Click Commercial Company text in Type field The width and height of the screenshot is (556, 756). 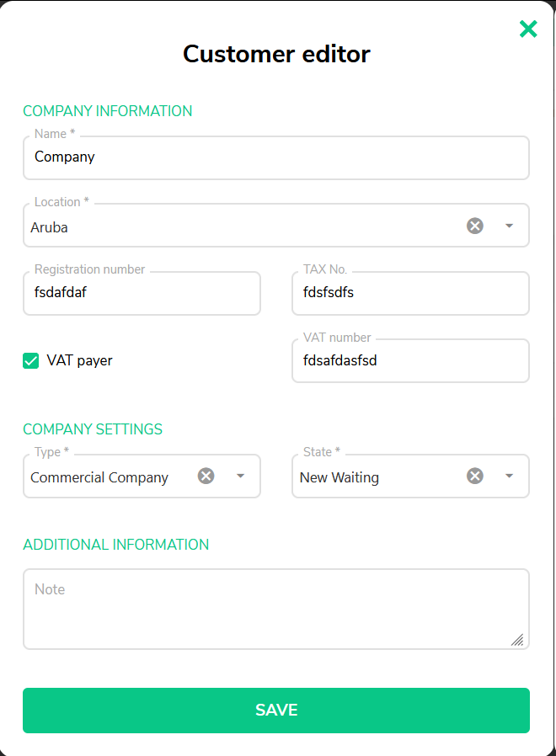(99, 477)
